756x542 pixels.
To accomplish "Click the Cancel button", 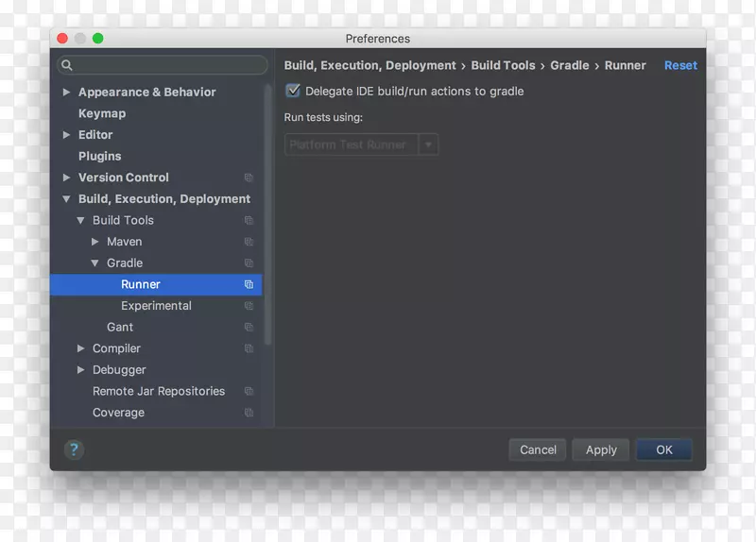I will [x=538, y=450].
